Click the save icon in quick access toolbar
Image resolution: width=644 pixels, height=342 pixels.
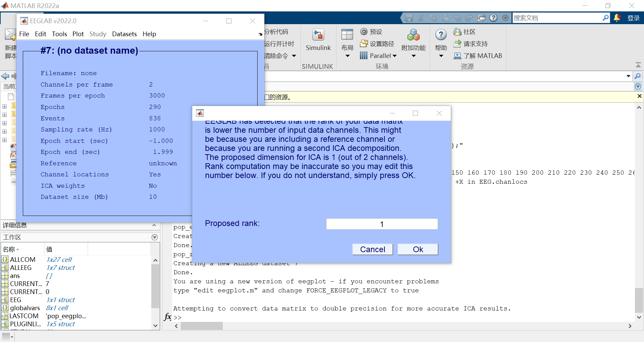409,18
